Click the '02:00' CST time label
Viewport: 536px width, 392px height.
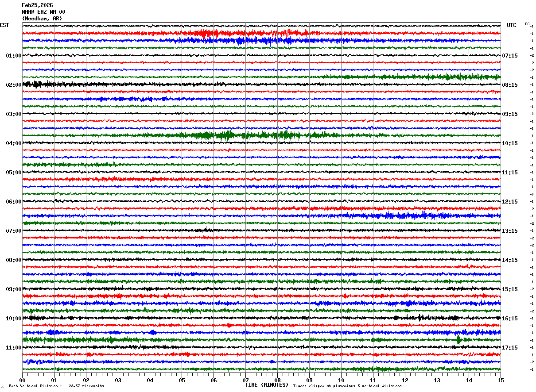pos(14,85)
